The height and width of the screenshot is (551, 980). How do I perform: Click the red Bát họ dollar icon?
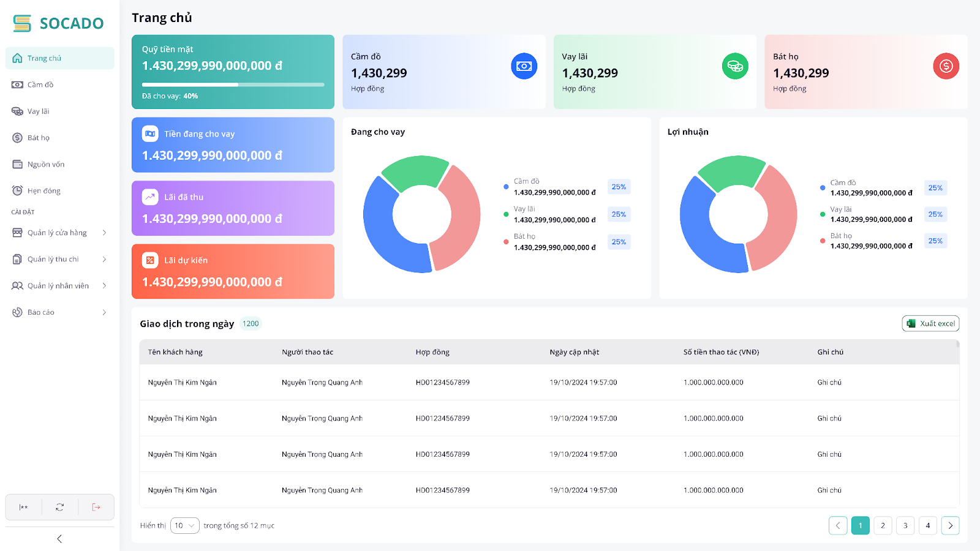(946, 66)
